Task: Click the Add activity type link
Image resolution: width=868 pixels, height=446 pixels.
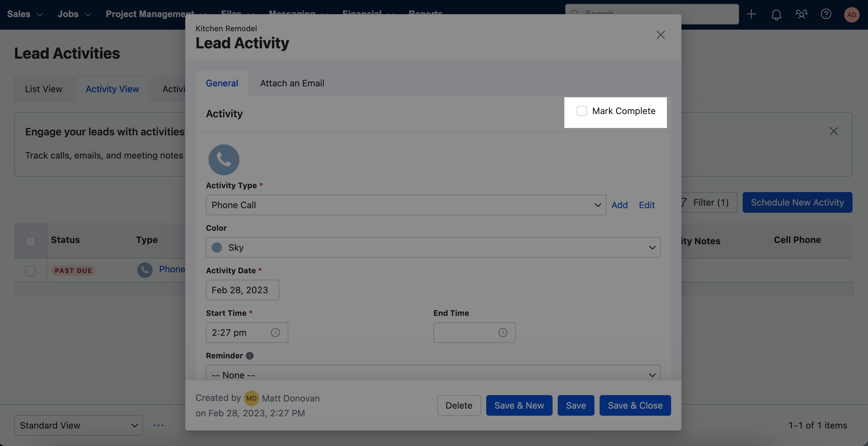Action: pos(619,205)
